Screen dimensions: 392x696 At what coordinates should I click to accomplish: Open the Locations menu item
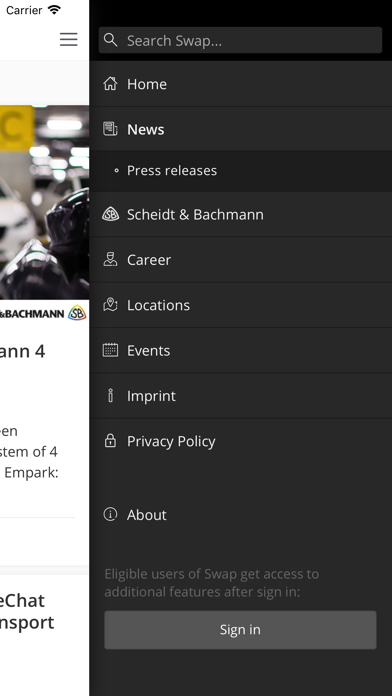[x=241, y=305]
